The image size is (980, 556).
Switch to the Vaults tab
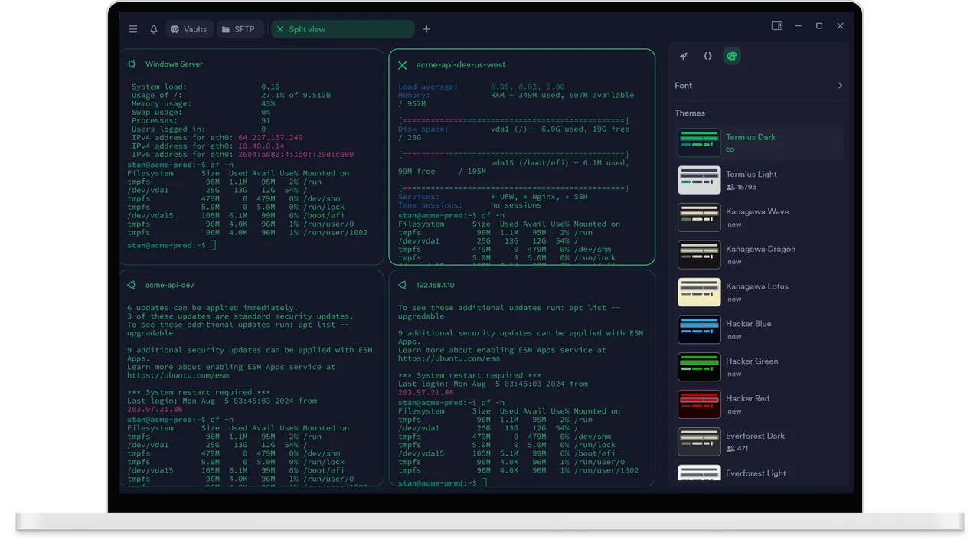pyautogui.click(x=188, y=29)
